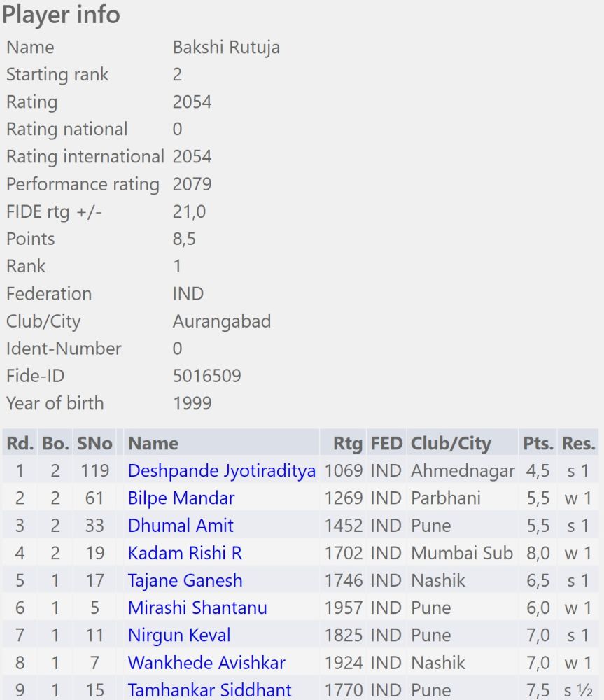Open Bilpe Mandar's player page
This screenshot has height=700, width=604.
[181, 498]
